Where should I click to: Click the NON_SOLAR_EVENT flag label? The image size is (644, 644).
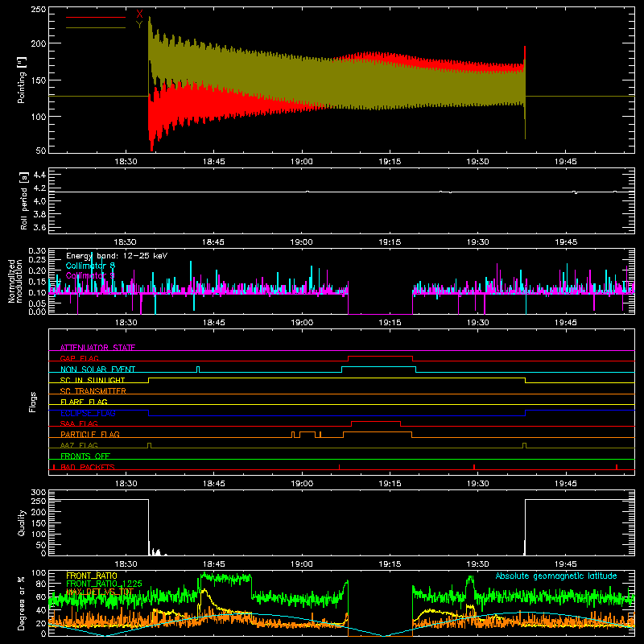(97, 369)
